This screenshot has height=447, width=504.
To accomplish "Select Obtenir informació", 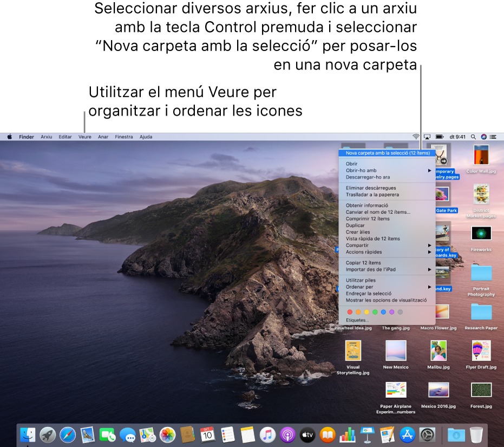I will pos(387,205).
